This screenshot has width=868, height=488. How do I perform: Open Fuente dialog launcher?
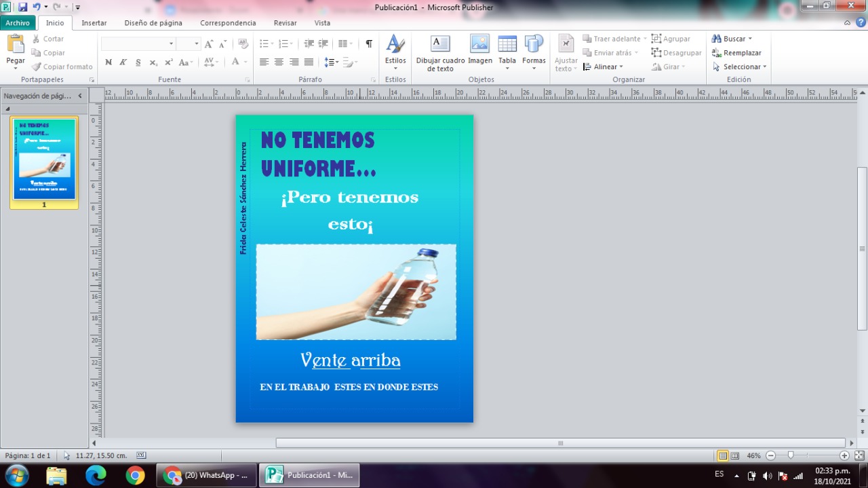[x=248, y=80]
